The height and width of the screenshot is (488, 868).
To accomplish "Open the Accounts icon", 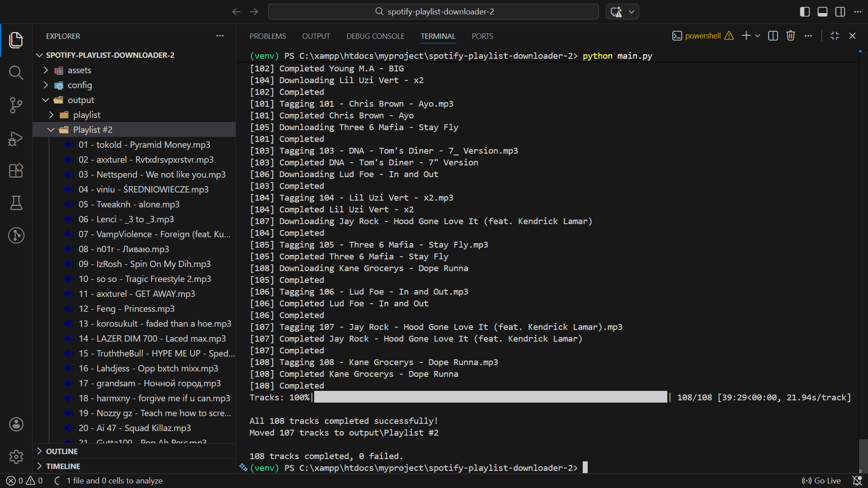I will [16, 424].
